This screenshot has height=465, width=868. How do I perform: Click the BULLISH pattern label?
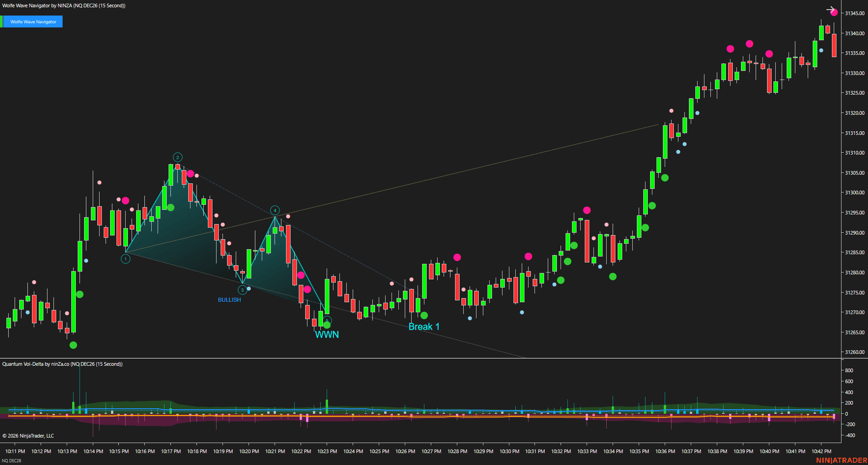coord(229,300)
